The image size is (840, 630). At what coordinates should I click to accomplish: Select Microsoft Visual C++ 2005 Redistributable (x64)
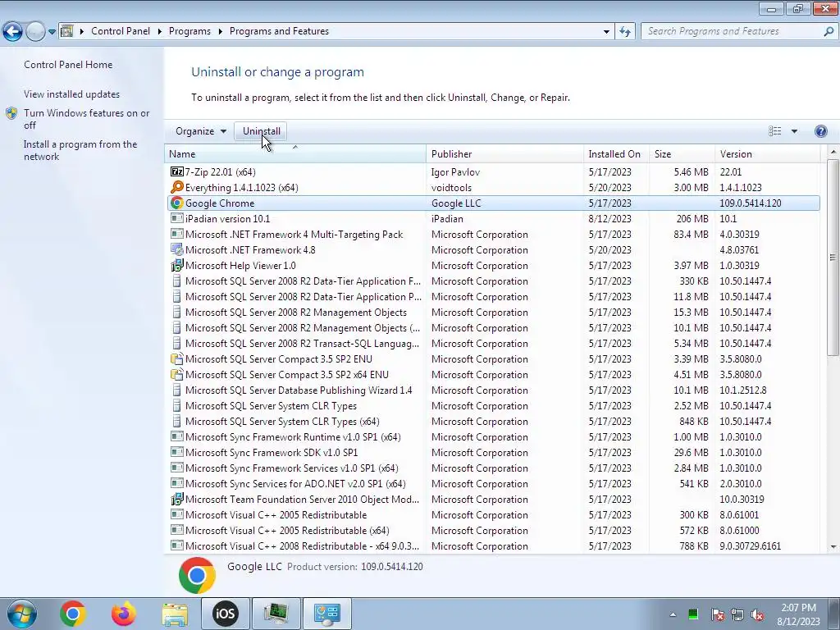pyautogui.click(x=287, y=531)
